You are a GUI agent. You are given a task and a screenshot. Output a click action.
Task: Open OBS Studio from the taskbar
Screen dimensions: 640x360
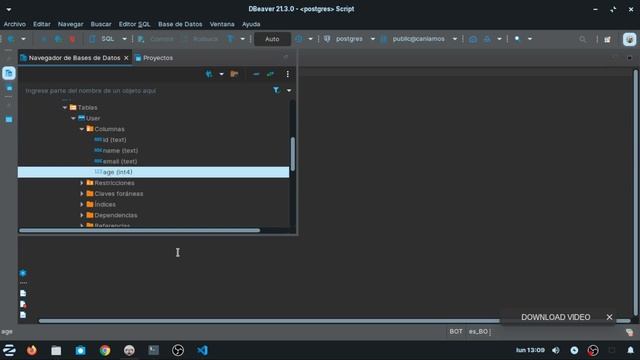[x=178, y=350]
